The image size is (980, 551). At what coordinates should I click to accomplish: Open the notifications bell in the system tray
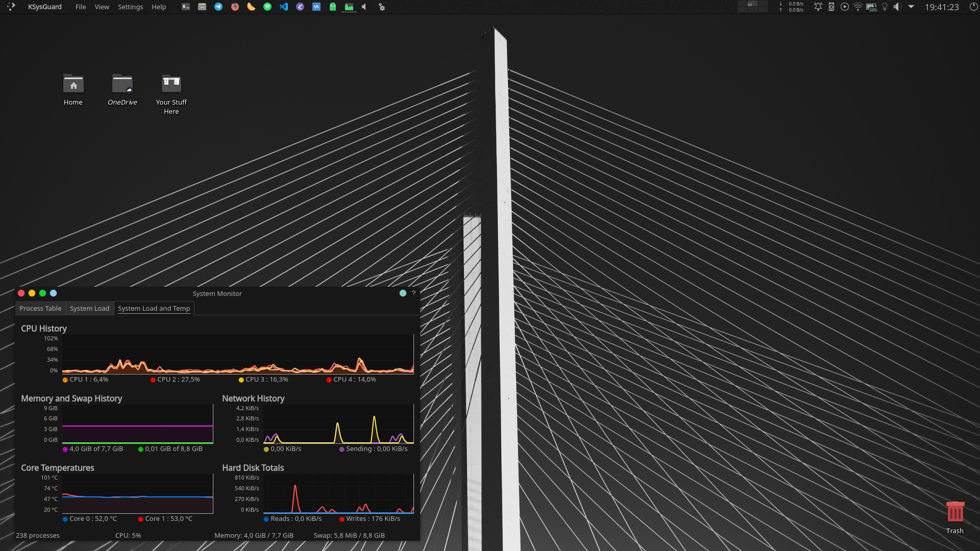(x=818, y=7)
